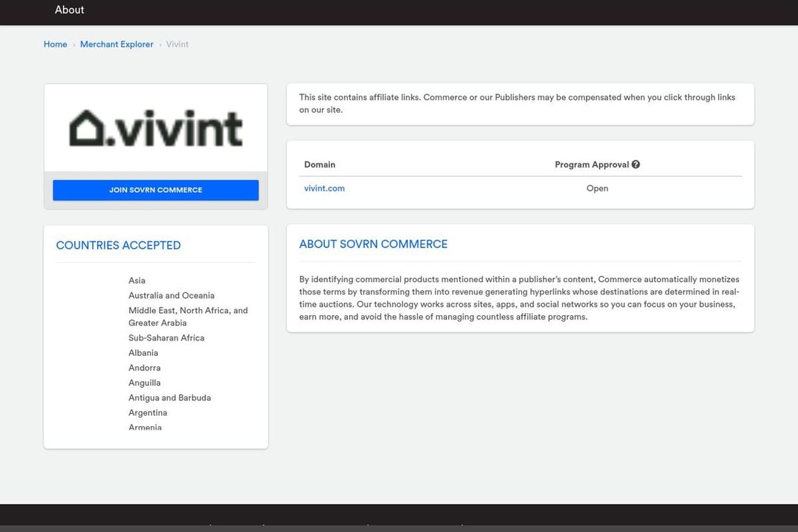798x532 pixels.
Task: Click the Open approval status text
Action: [x=597, y=188]
